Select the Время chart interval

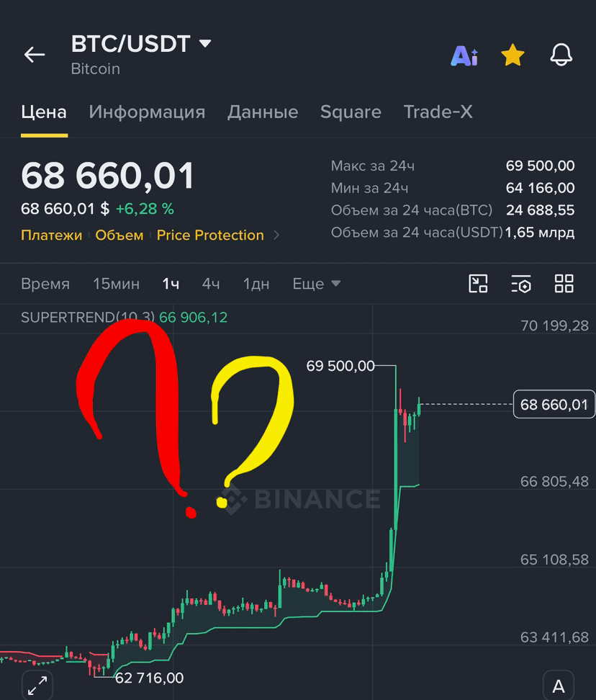click(45, 284)
